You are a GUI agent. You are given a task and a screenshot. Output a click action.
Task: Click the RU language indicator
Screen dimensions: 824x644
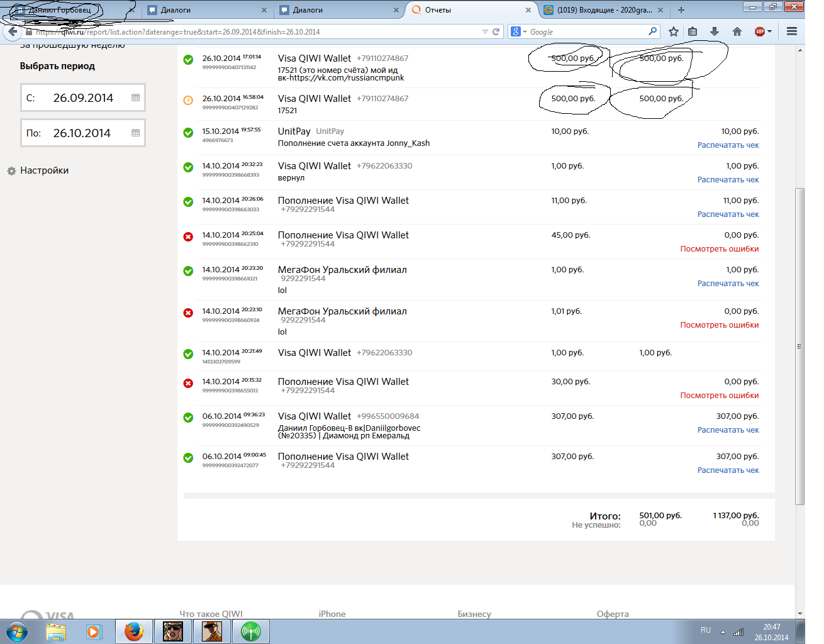click(706, 630)
